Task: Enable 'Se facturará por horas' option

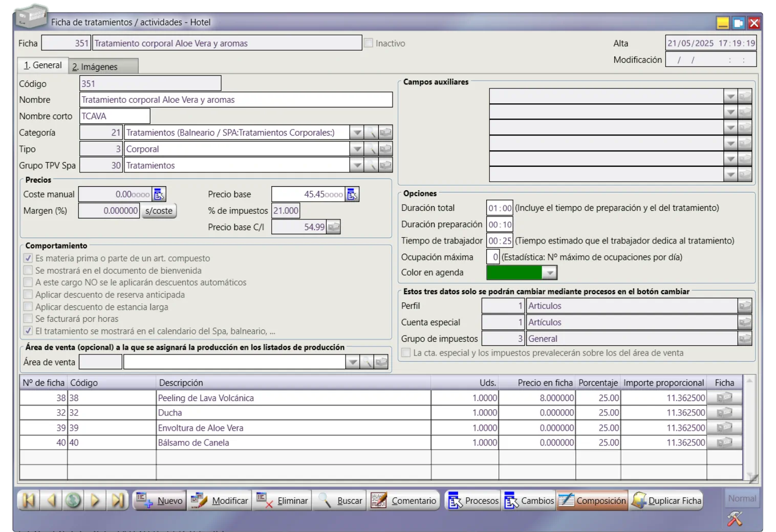Action: coord(28,319)
